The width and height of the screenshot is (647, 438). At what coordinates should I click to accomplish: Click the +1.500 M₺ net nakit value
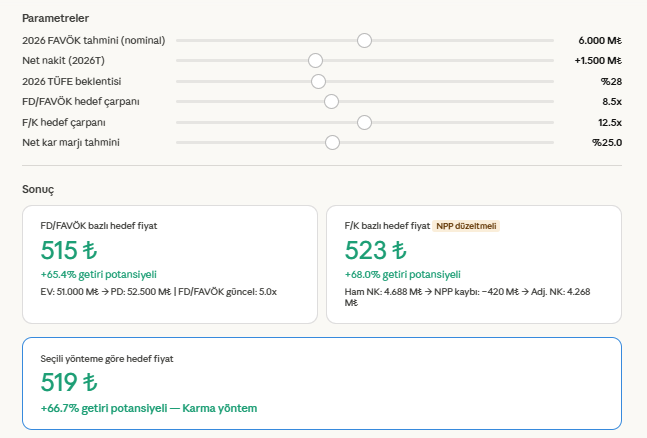point(598,61)
